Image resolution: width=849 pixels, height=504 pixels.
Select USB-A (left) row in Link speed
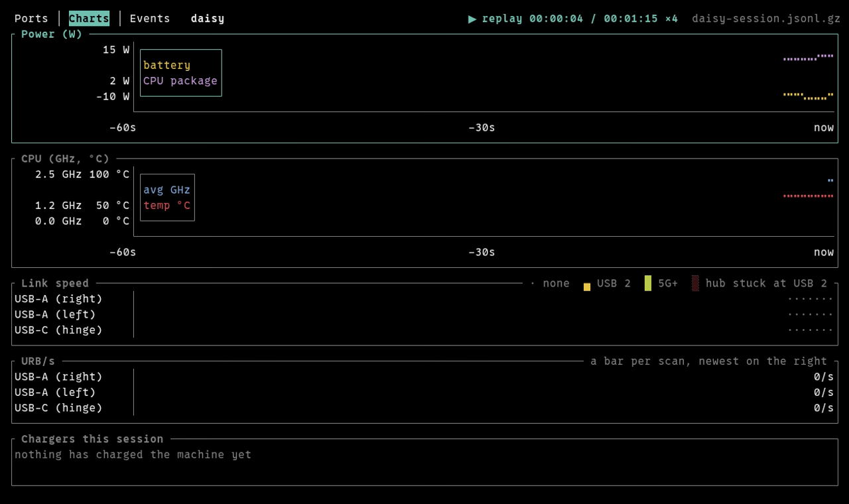pos(424,314)
